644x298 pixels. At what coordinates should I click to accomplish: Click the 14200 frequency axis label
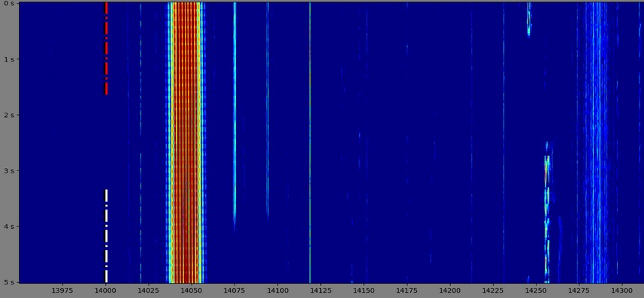[449, 291]
